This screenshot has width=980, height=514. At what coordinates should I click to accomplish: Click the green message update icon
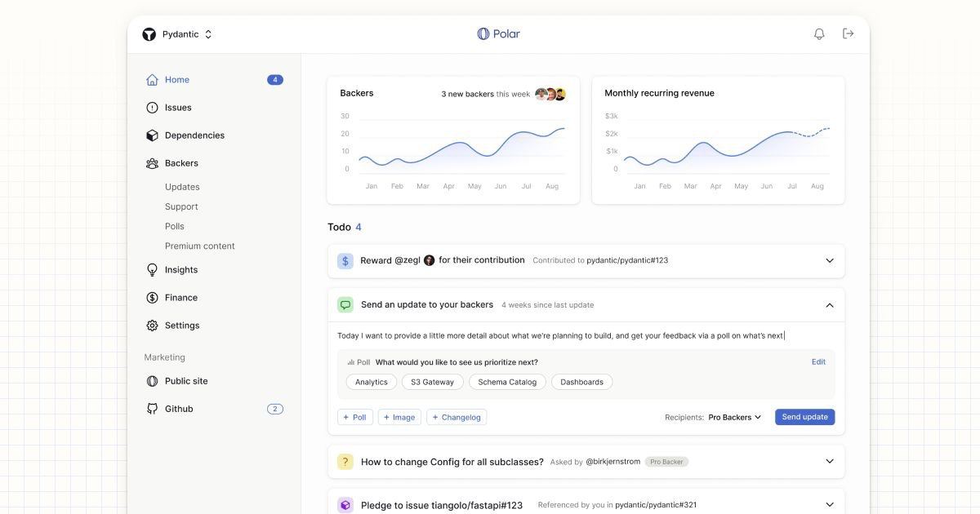[x=345, y=305]
